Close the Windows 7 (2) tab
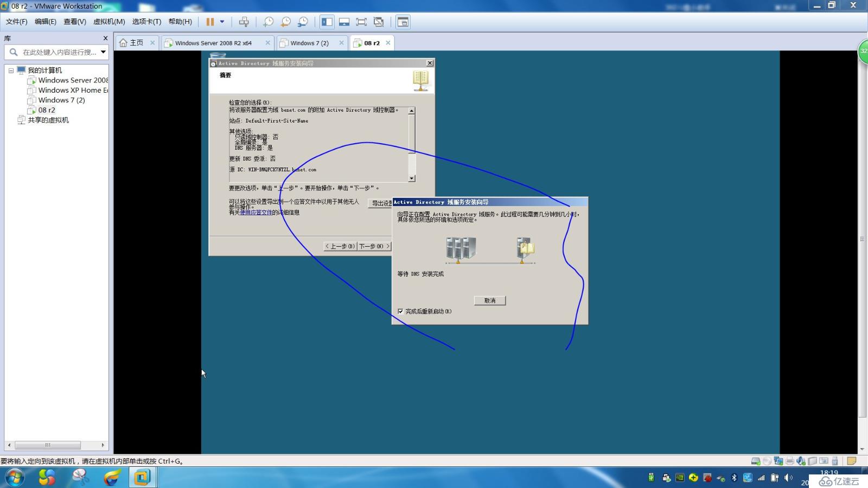868x488 pixels. pyautogui.click(x=341, y=43)
